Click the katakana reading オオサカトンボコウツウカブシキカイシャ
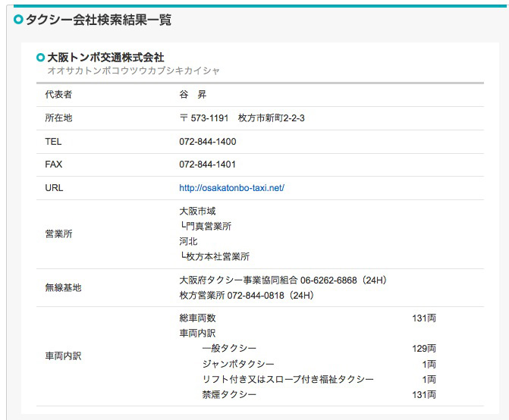The width and height of the screenshot is (509, 420). tap(134, 71)
